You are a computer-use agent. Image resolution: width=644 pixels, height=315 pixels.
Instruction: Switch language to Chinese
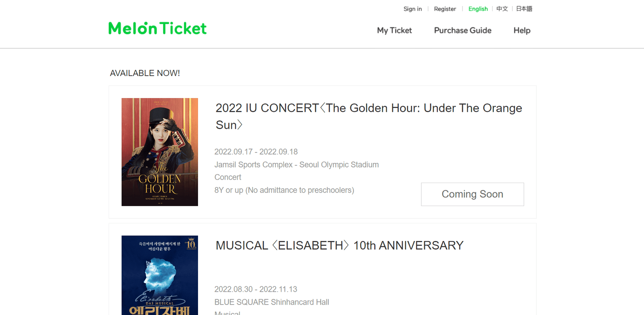[x=502, y=8]
